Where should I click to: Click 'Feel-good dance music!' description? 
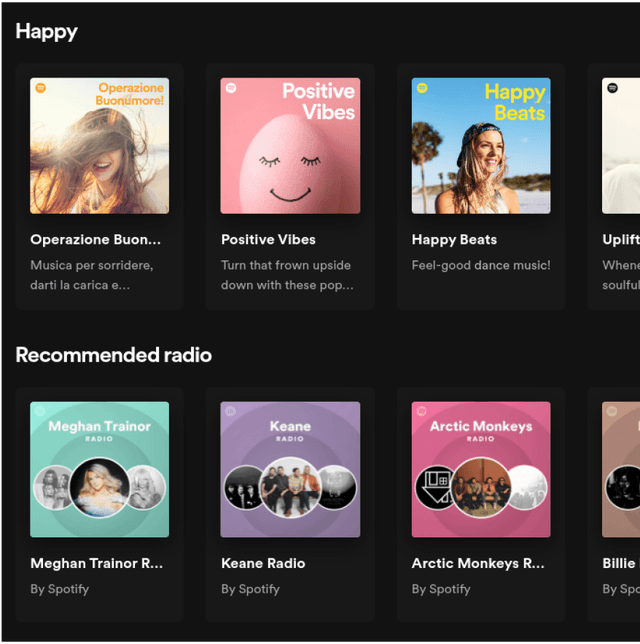coord(481,265)
